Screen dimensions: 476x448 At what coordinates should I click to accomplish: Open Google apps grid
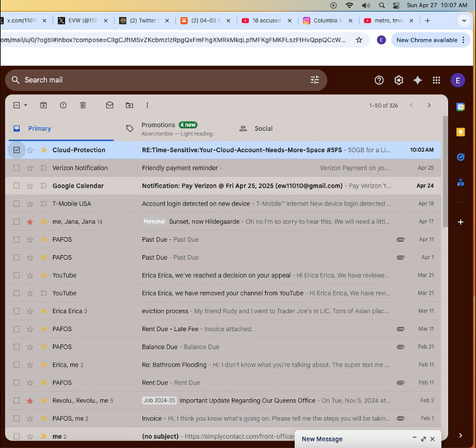pyautogui.click(x=436, y=80)
